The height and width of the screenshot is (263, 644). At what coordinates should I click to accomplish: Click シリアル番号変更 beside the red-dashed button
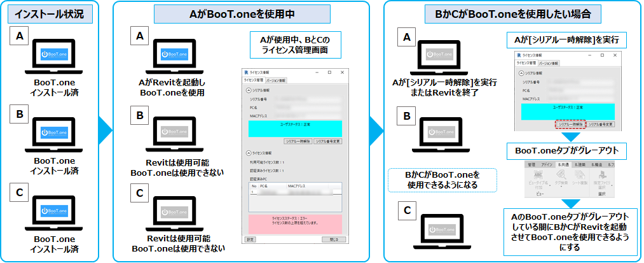(601, 124)
